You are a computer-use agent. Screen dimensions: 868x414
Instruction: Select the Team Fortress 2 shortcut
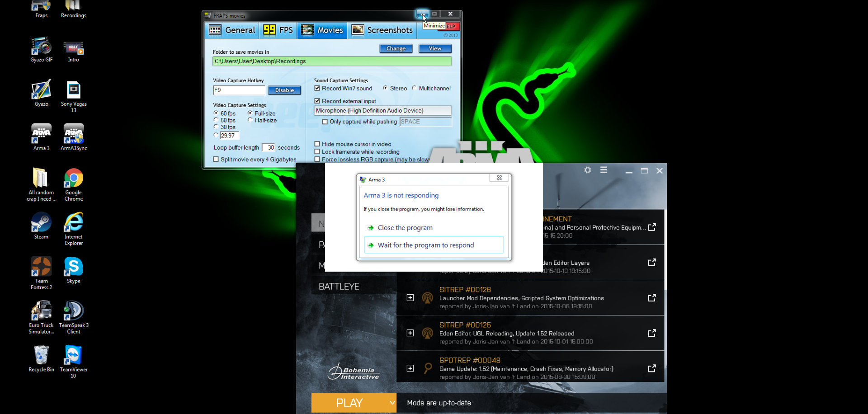(x=41, y=273)
